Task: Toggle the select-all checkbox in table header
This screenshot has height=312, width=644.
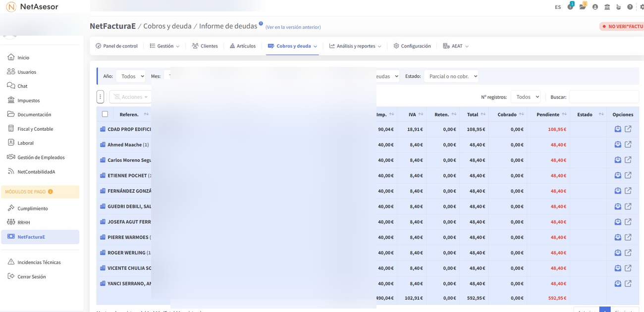Action: pyautogui.click(x=105, y=114)
